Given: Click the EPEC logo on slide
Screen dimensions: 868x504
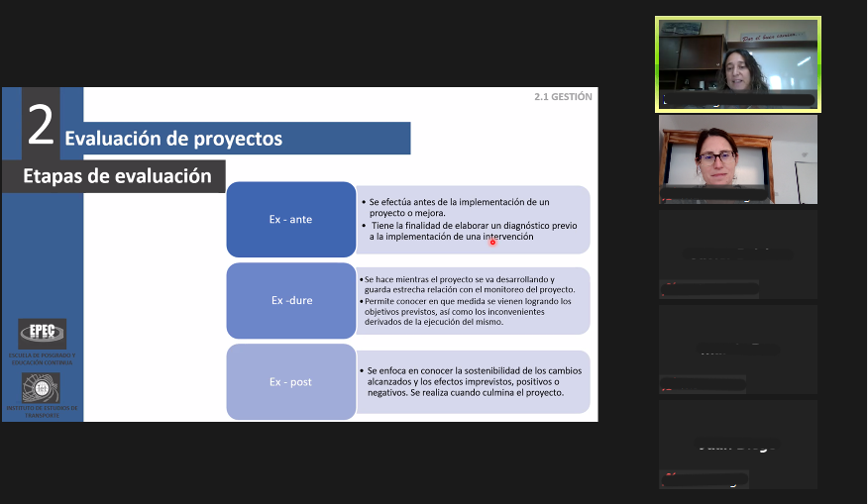Looking at the screenshot, I should point(42,333).
